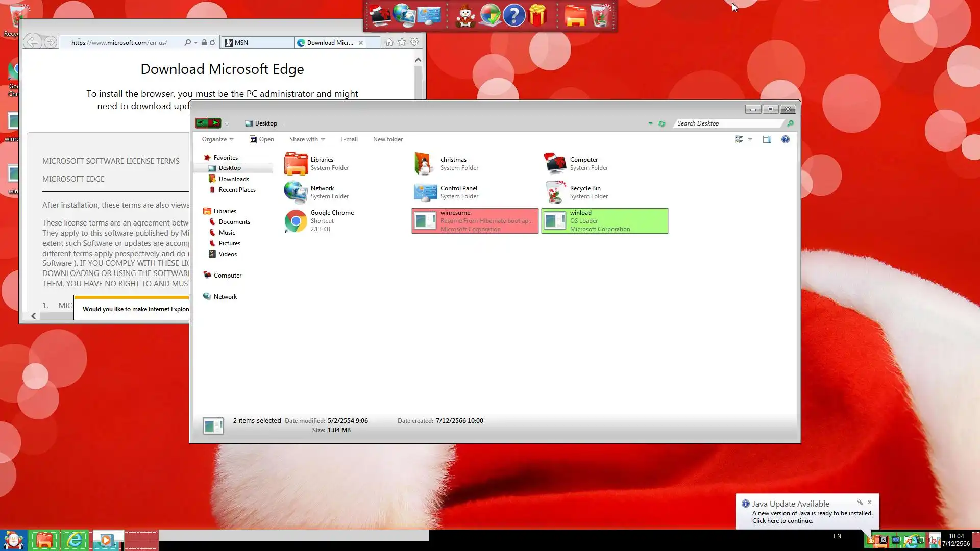This screenshot has height=551, width=980.
Task: Open Explorer help icon
Action: (x=785, y=139)
